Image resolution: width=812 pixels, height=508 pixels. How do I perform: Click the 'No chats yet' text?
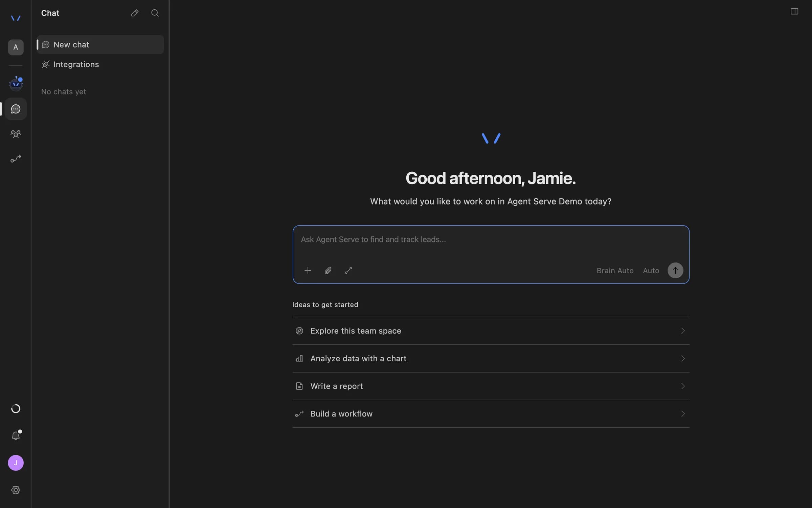coord(64,92)
